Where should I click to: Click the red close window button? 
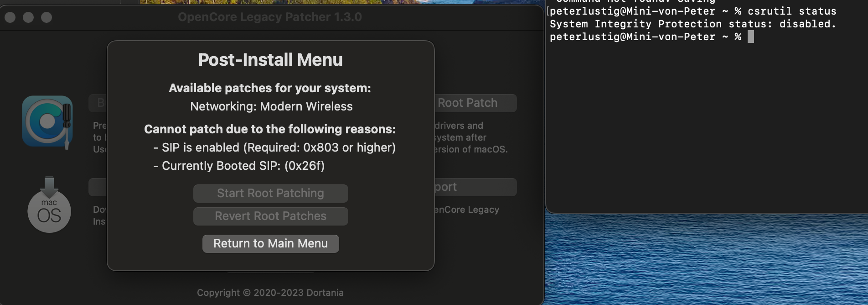pyautogui.click(x=10, y=17)
